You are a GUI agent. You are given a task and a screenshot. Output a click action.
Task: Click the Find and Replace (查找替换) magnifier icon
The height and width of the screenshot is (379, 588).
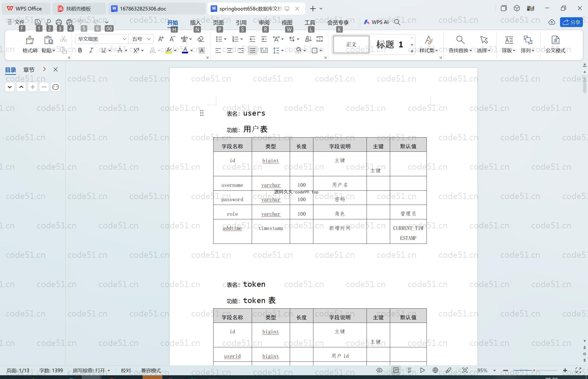click(460, 40)
